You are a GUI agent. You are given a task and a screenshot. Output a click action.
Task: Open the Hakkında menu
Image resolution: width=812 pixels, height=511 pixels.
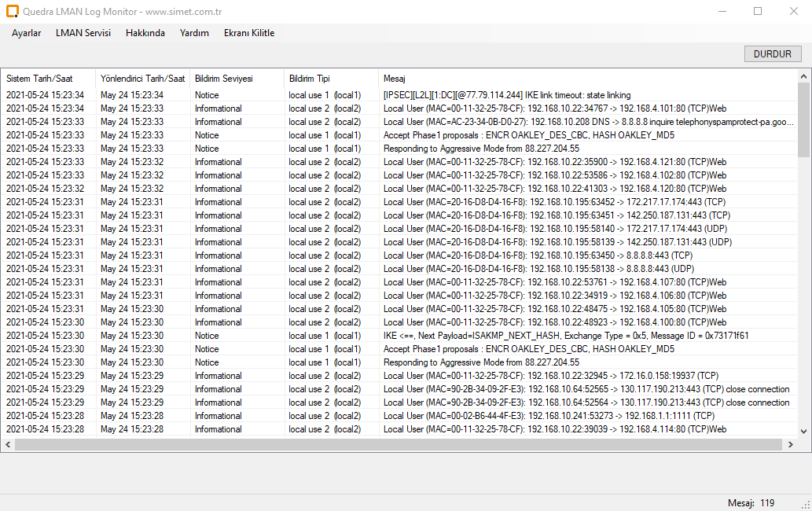tap(145, 33)
